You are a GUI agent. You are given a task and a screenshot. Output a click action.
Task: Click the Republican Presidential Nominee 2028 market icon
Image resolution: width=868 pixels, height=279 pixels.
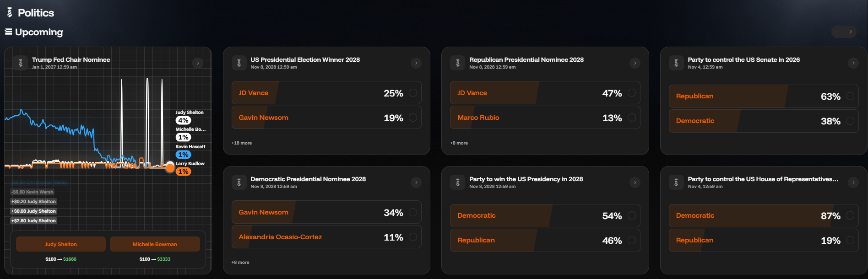[457, 63]
